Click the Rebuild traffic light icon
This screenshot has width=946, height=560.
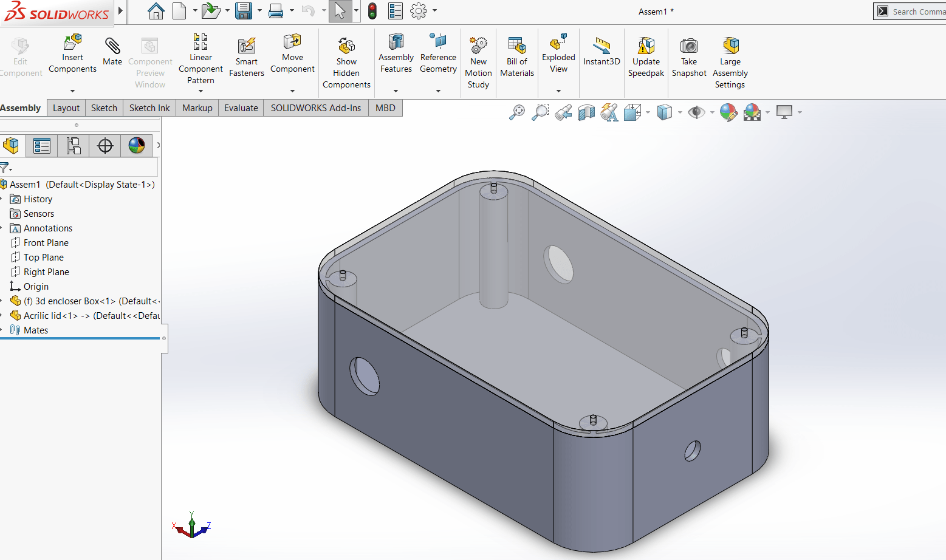click(x=372, y=11)
